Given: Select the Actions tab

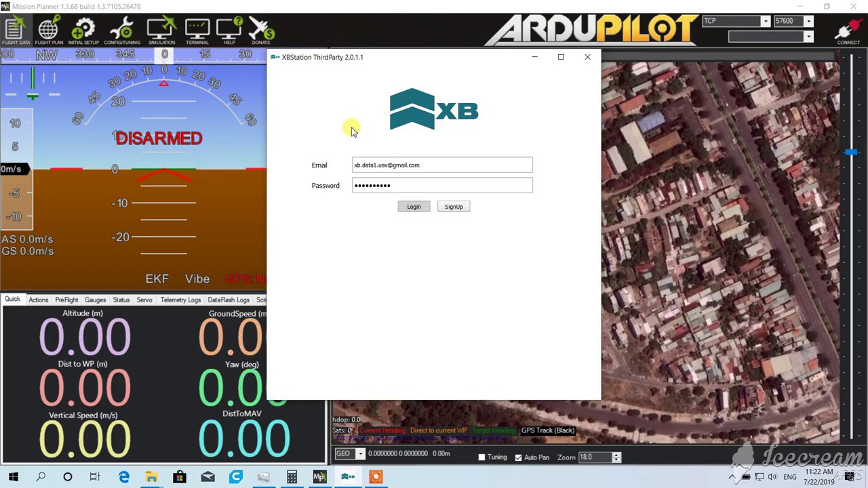Looking at the screenshot, I should (x=38, y=300).
